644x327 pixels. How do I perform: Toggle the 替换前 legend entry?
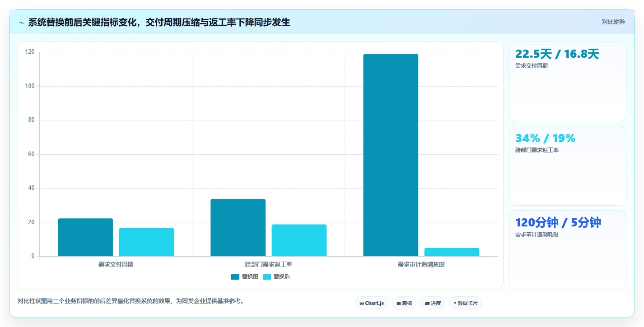[245, 276]
